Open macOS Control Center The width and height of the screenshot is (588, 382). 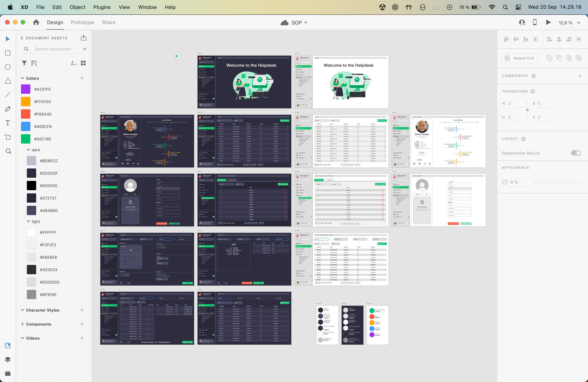click(x=518, y=7)
